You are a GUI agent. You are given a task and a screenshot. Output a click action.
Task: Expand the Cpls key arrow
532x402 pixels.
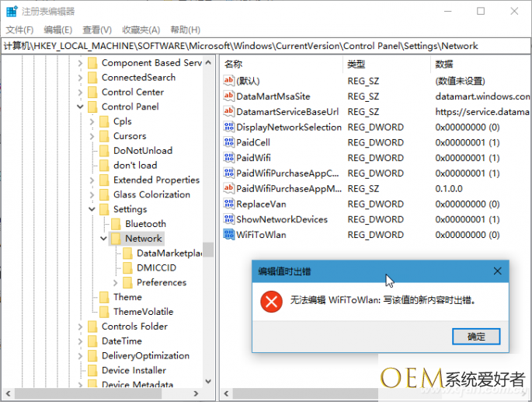click(x=92, y=122)
